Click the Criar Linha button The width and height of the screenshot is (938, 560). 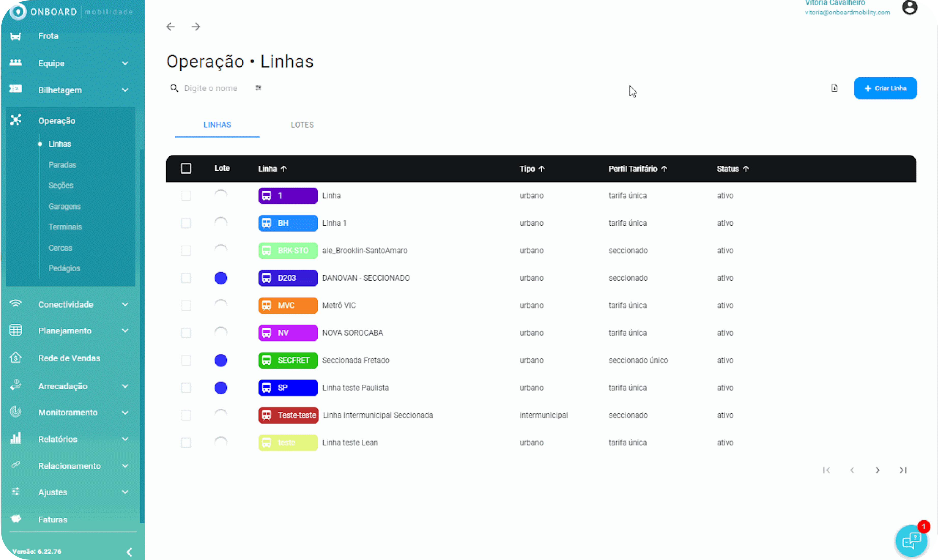point(885,88)
